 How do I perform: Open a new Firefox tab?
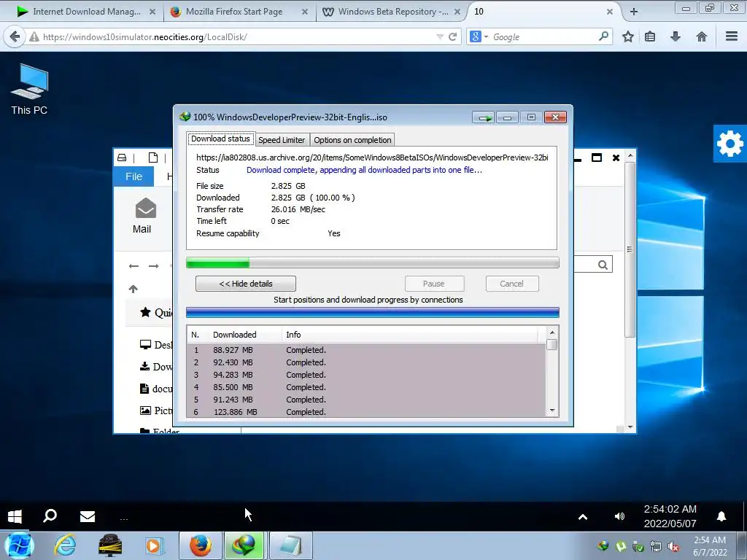(x=634, y=12)
